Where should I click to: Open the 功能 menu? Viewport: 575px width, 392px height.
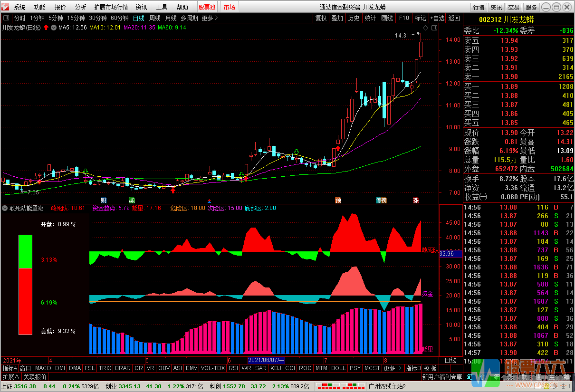click(x=40, y=7)
